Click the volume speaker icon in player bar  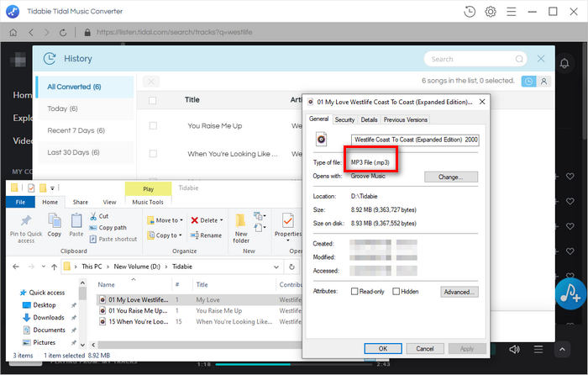514,350
